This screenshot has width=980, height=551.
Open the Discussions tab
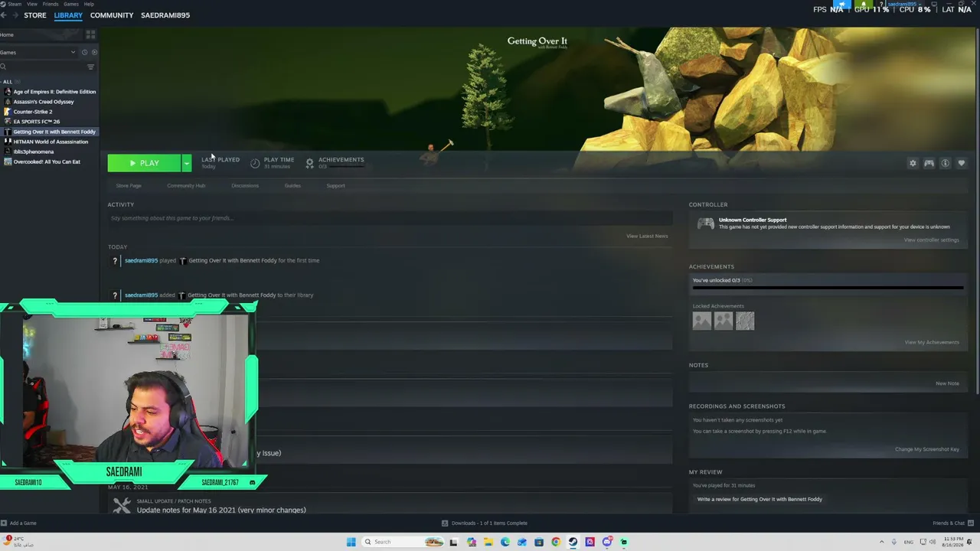click(x=245, y=186)
